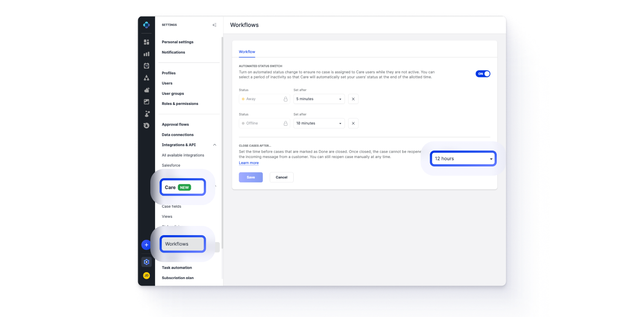
Task: Turn off the automated status switch toggle
Action: [483, 74]
